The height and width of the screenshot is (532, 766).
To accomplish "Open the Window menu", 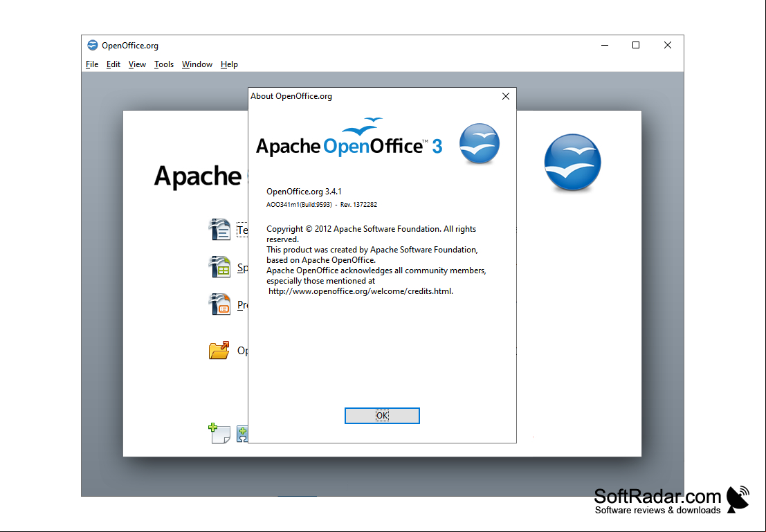I will [197, 64].
